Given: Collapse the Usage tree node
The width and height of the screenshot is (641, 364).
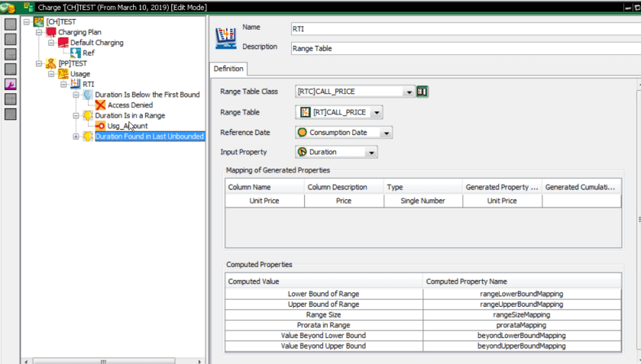Looking at the screenshot, I should (51, 74).
